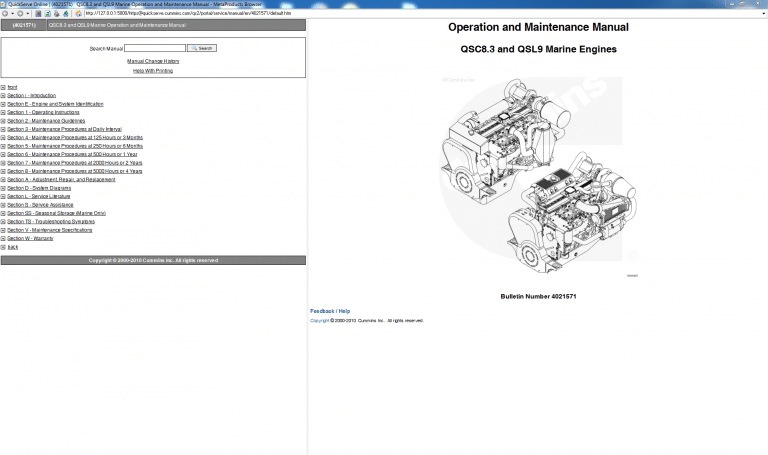The height and width of the screenshot is (455, 768).
Task: Click the home icon beside the address bar
Action: pyautogui.click(x=78, y=14)
